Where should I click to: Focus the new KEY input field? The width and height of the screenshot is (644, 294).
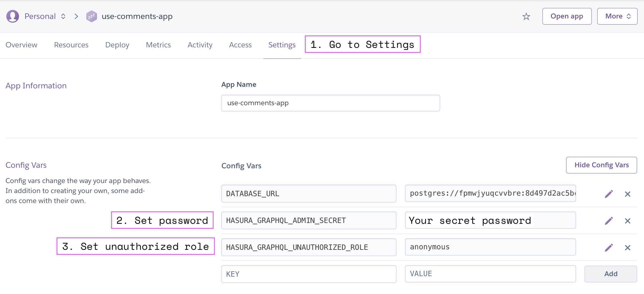pos(309,274)
